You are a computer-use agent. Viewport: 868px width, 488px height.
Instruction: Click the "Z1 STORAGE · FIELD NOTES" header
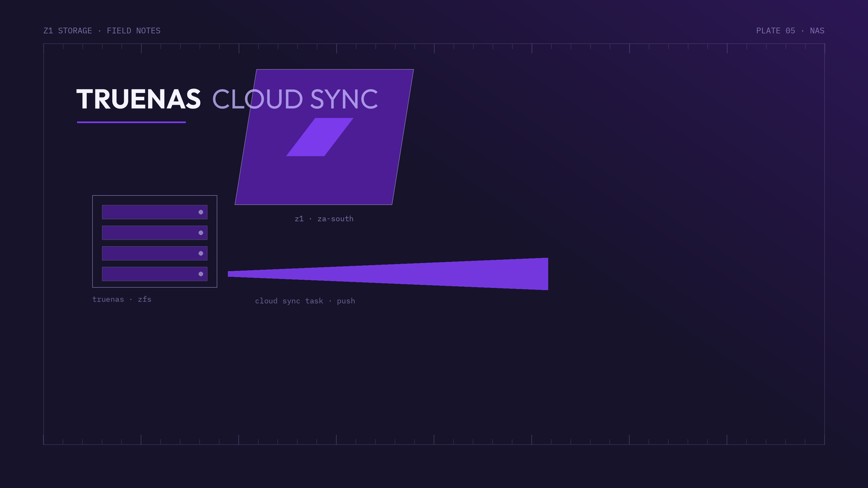tap(102, 31)
